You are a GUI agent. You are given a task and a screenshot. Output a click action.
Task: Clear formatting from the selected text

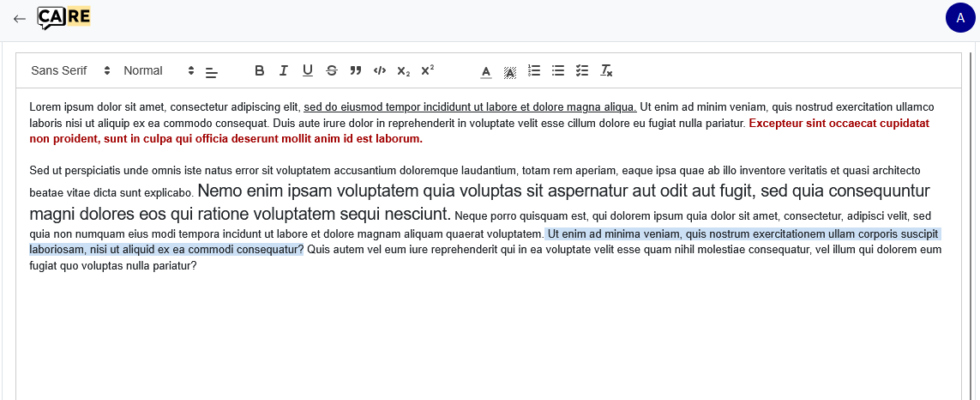pyautogui.click(x=606, y=71)
